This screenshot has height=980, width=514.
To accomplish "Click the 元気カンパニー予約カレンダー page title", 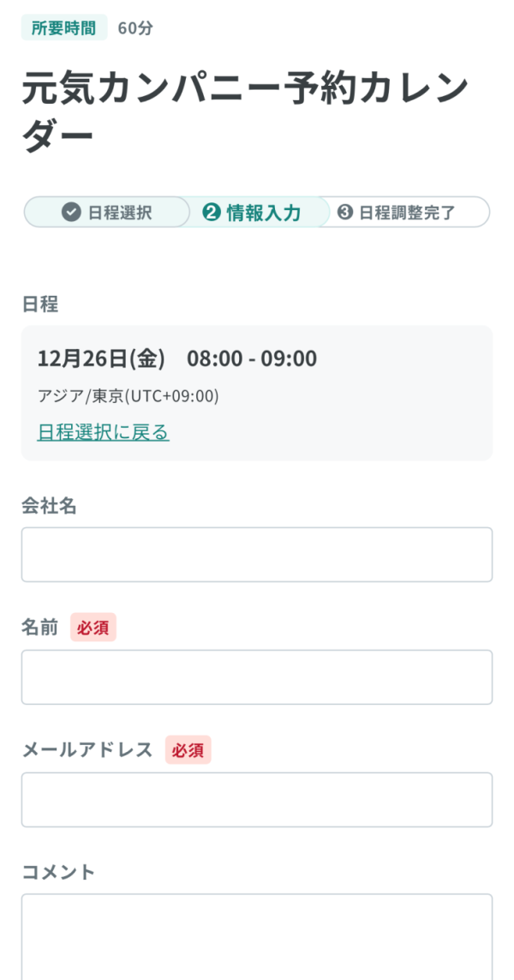I will [x=245, y=111].
